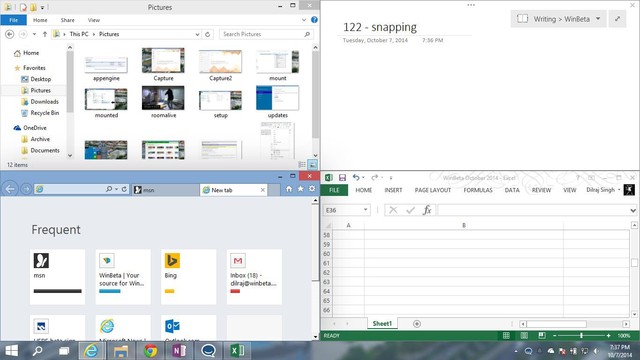Click the formula bar Enter checkmark icon
The image size is (640, 360).
[x=410, y=210]
